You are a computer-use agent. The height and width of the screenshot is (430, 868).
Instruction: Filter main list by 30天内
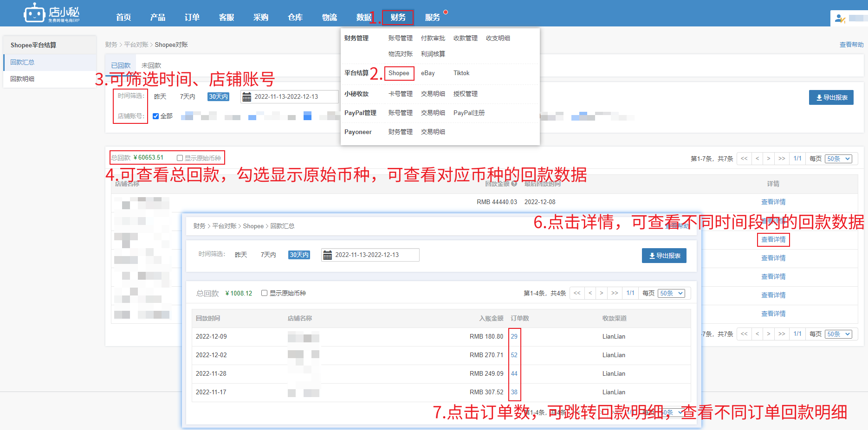pos(218,96)
